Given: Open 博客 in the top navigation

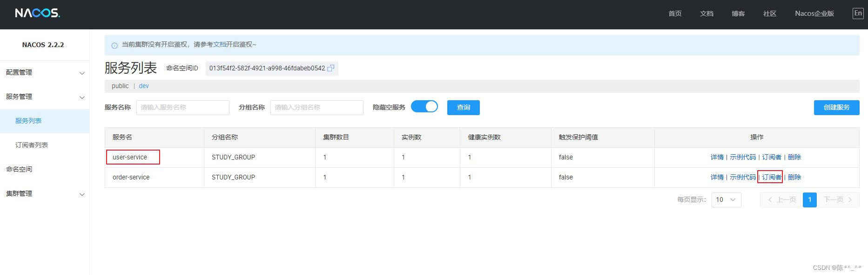Looking at the screenshot, I should tap(738, 14).
